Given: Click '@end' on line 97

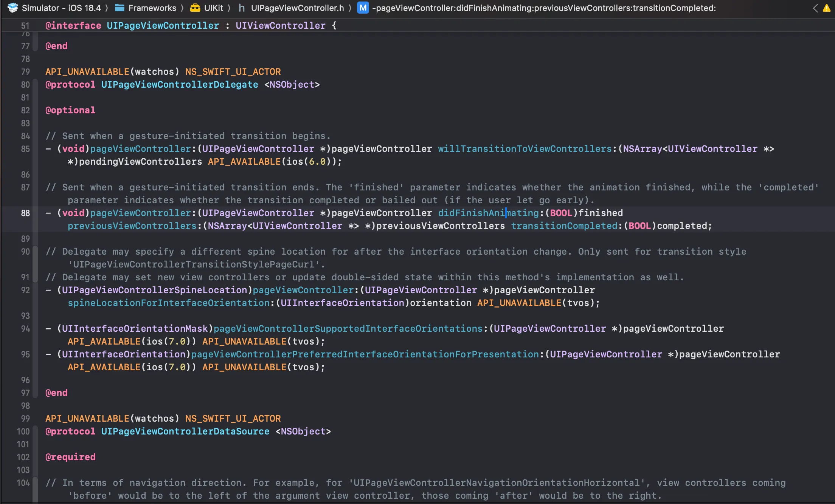Looking at the screenshot, I should coord(56,393).
